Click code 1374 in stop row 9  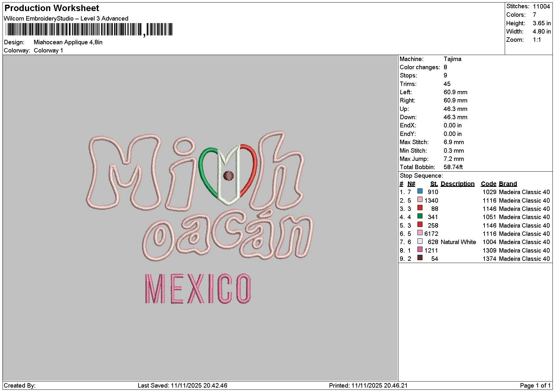[x=489, y=259]
